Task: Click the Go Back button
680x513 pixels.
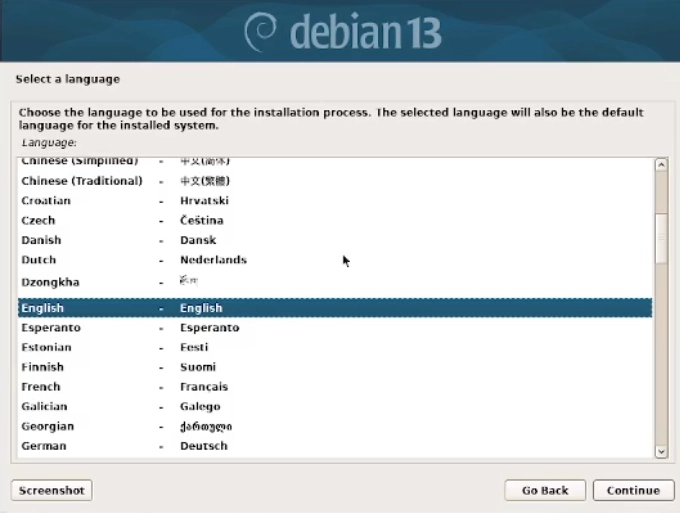Action: click(545, 490)
